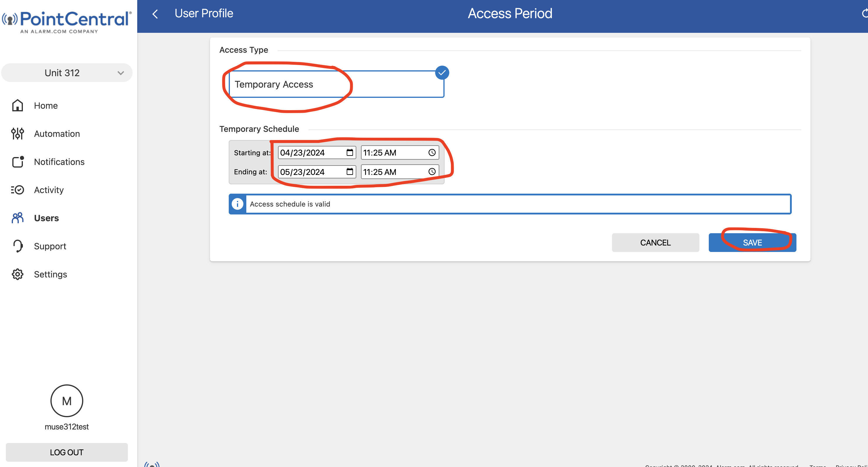Open the starting time clock picker
This screenshot has height=467, width=868.
pos(432,153)
